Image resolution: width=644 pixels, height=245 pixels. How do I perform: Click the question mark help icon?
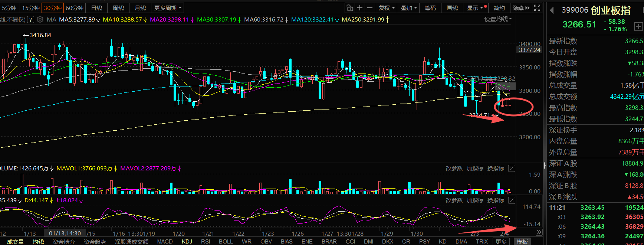tap(31, 19)
